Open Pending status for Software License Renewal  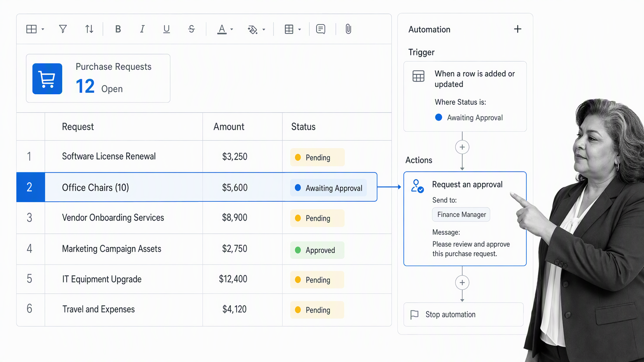point(317,157)
